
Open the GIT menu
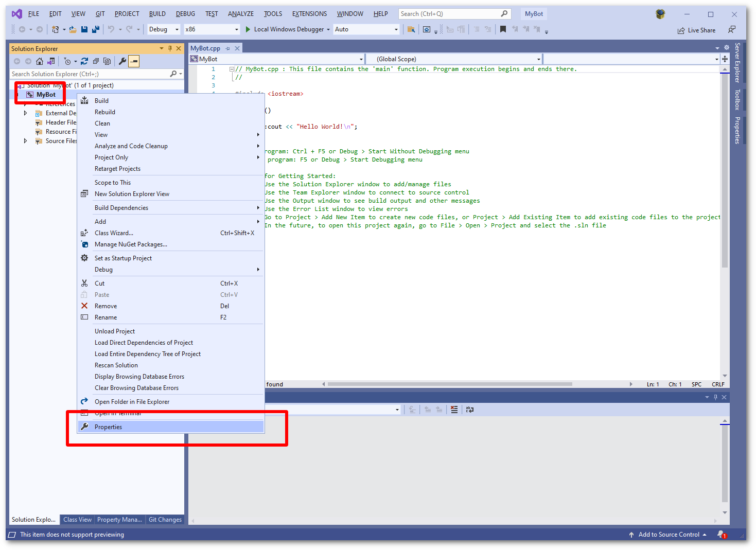100,13
